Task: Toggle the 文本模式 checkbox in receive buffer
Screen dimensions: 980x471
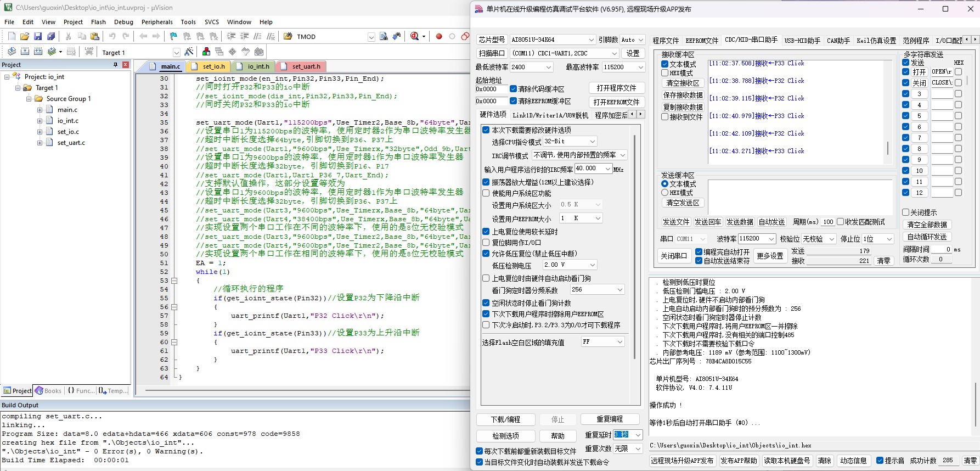Action: (664, 64)
